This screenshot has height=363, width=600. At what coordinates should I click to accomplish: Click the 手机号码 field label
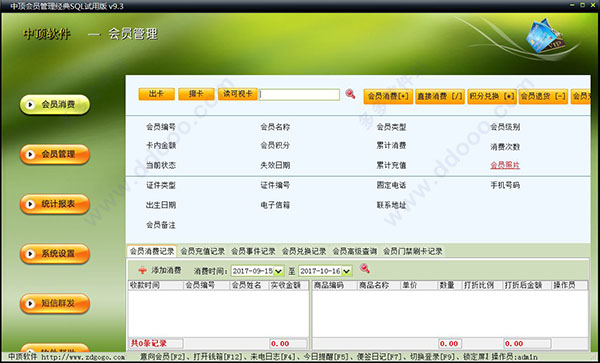(505, 186)
